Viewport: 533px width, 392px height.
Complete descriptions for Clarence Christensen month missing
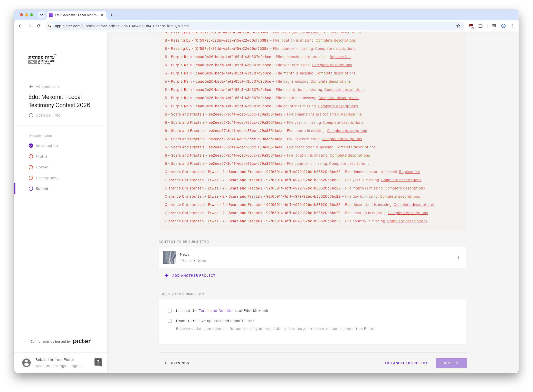click(x=405, y=188)
